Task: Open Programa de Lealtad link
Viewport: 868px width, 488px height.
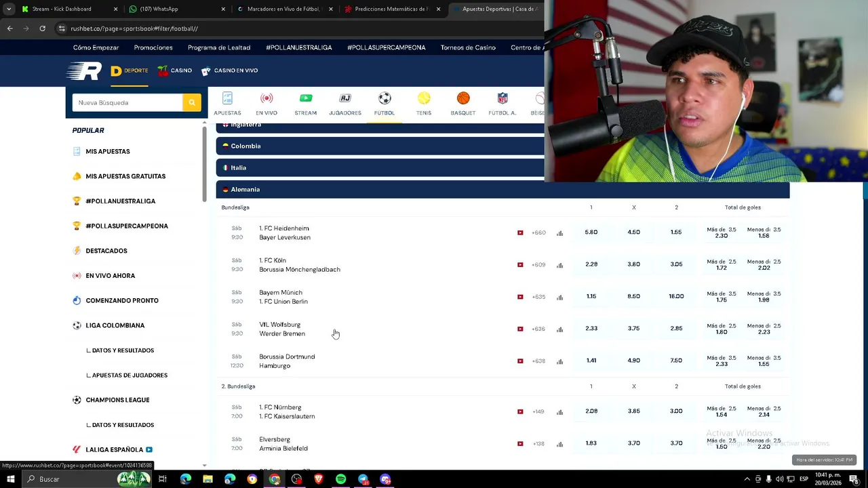Action: pyautogui.click(x=219, y=47)
